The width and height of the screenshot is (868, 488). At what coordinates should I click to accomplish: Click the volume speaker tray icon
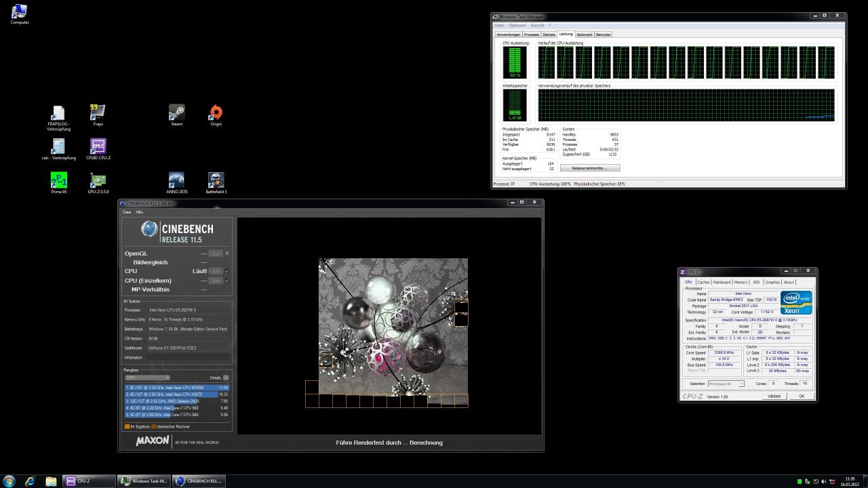click(823, 482)
